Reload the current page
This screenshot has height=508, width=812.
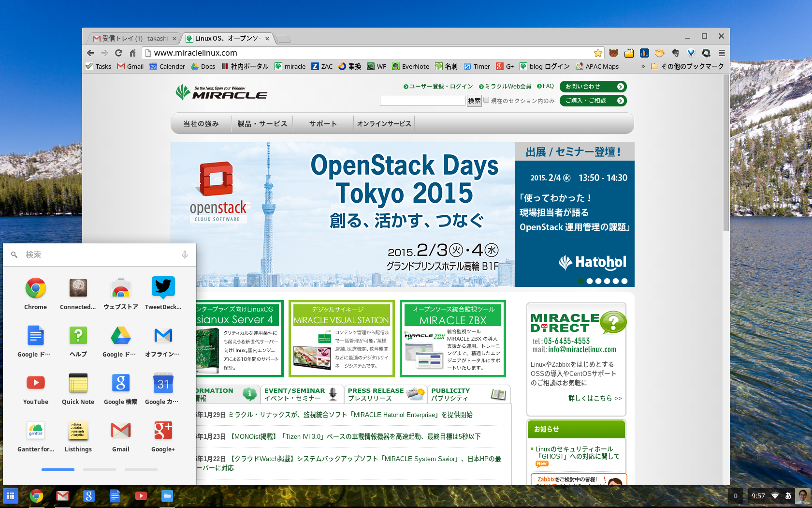pos(118,53)
